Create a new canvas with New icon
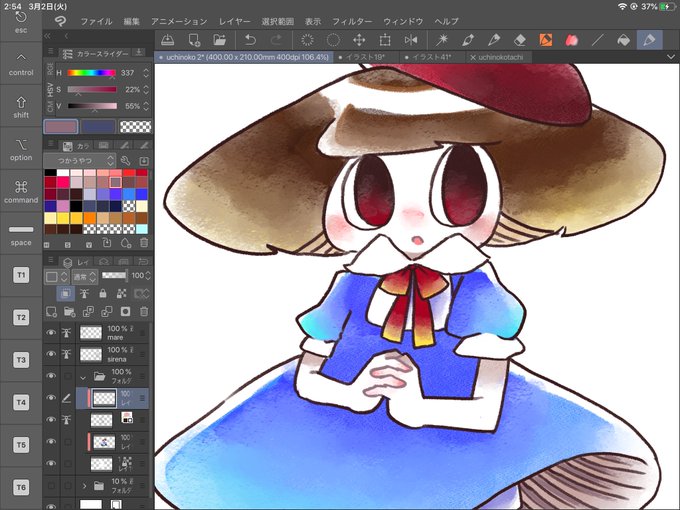 (194, 40)
